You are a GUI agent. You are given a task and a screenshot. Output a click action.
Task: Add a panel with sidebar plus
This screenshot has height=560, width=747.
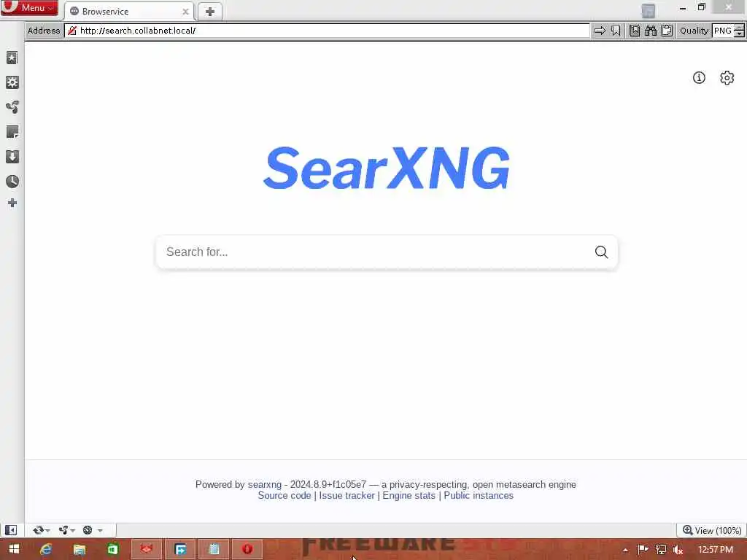12,203
